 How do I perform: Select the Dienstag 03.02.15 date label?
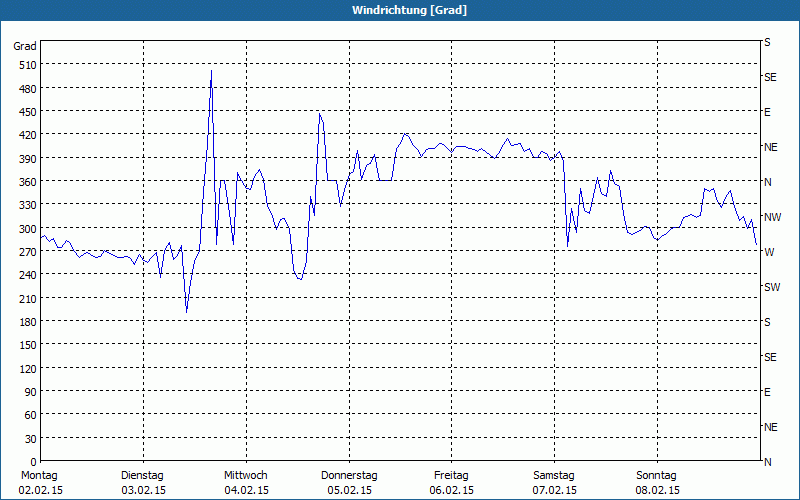pyautogui.click(x=143, y=483)
